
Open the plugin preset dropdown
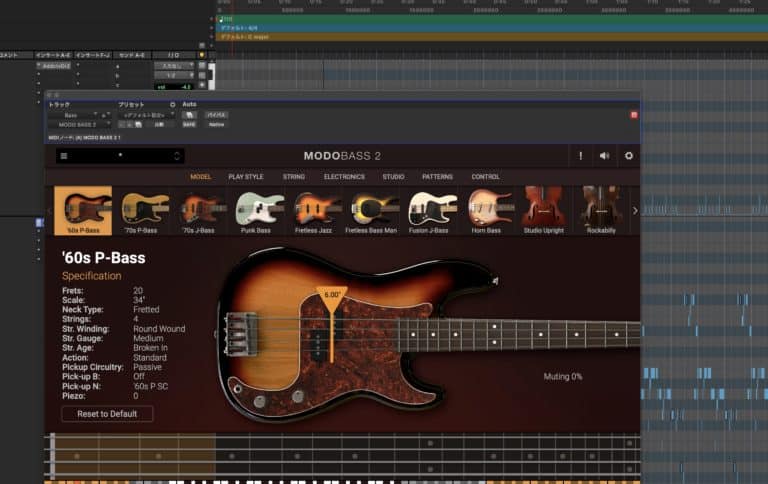pyautogui.click(x=145, y=115)
